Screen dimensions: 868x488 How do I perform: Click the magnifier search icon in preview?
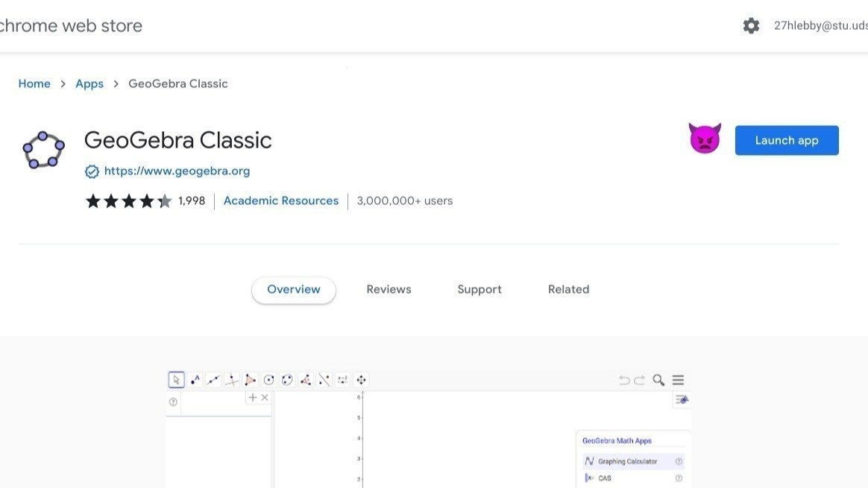click(x=658, y=380)
